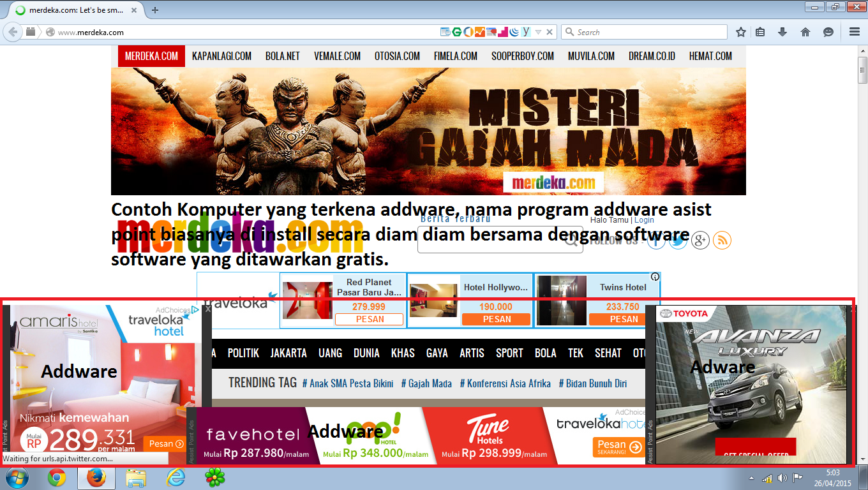Open OTOSIA.COM in top network bar
This screenshot has height=490, width=868.
pos(397,56)
